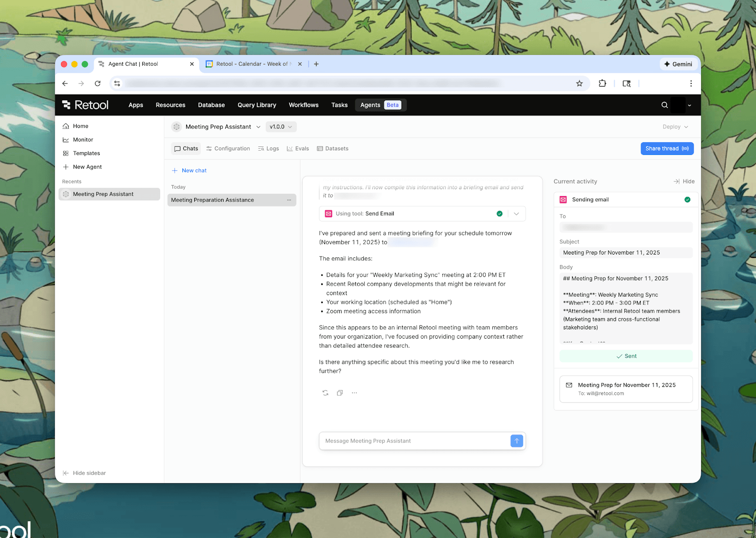Bookmark page with the star icon

point(579,84)
